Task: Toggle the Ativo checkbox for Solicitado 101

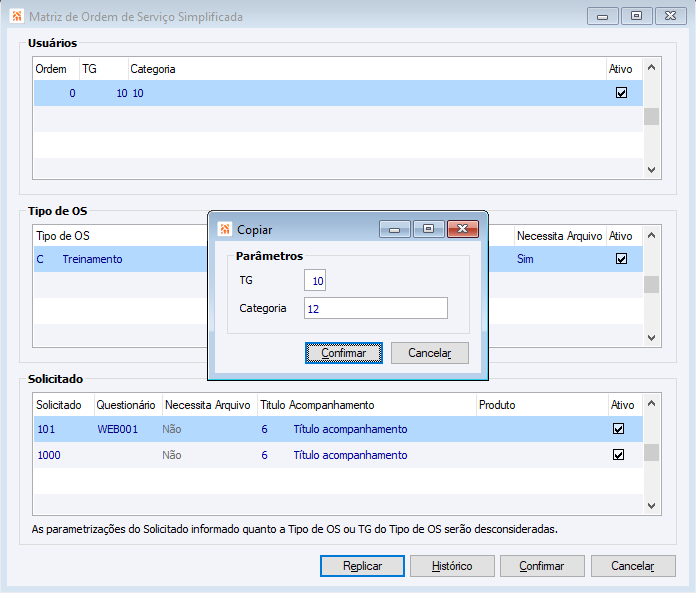Action: pyautogui.click(x=618, y=429)
